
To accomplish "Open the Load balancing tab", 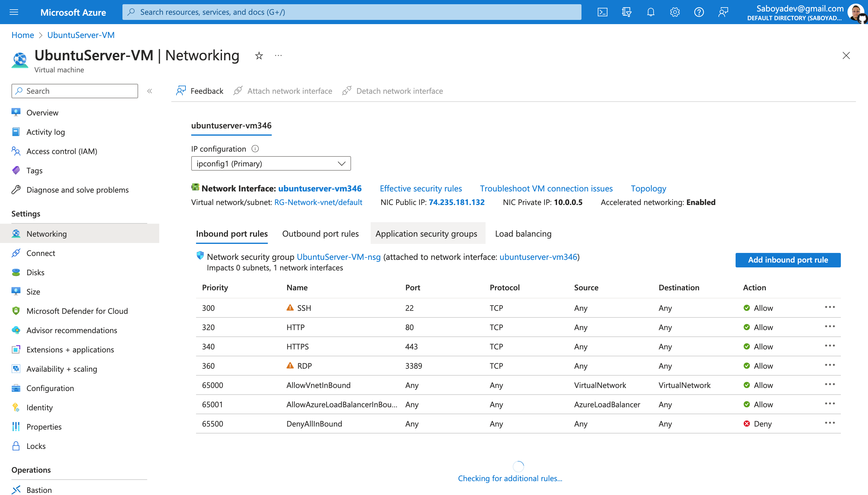I will (523, 234).
